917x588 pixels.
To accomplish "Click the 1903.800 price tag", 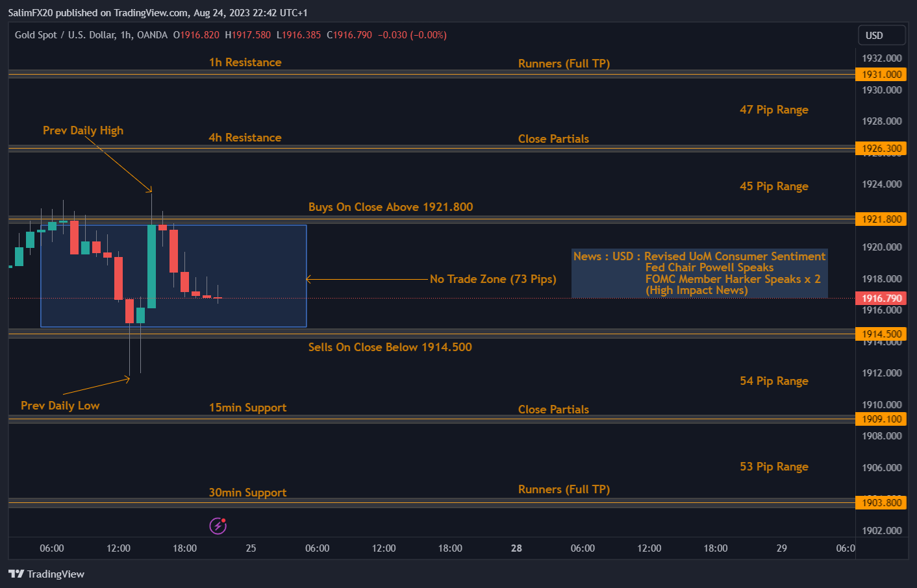I will pyautogui.click(x=881, y=502).
